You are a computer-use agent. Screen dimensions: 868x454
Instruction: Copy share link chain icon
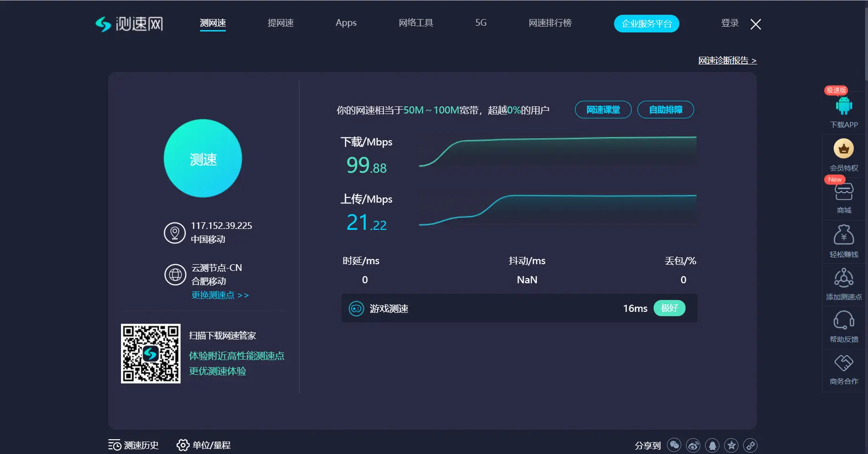coord(750,445)
